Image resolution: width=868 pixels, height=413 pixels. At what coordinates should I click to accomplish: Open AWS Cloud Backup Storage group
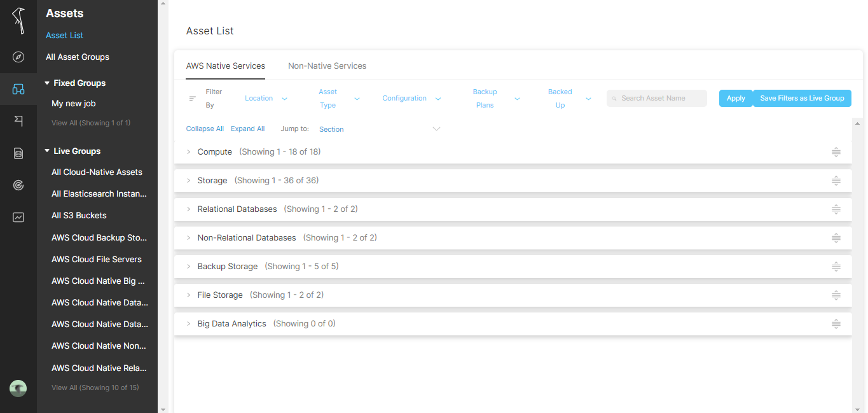[99, 238]
